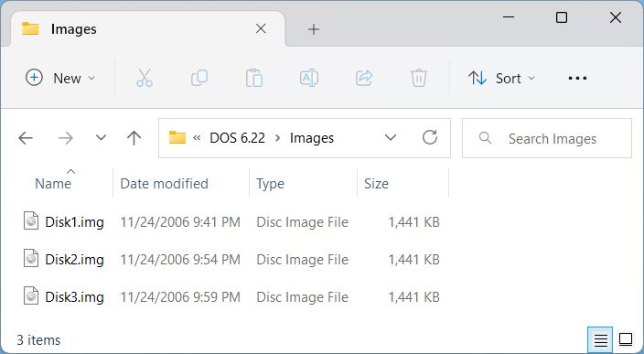Viewport: 644px width, 354px height.
Task: Sort by Type column header
Action: (x=270, y=184)
